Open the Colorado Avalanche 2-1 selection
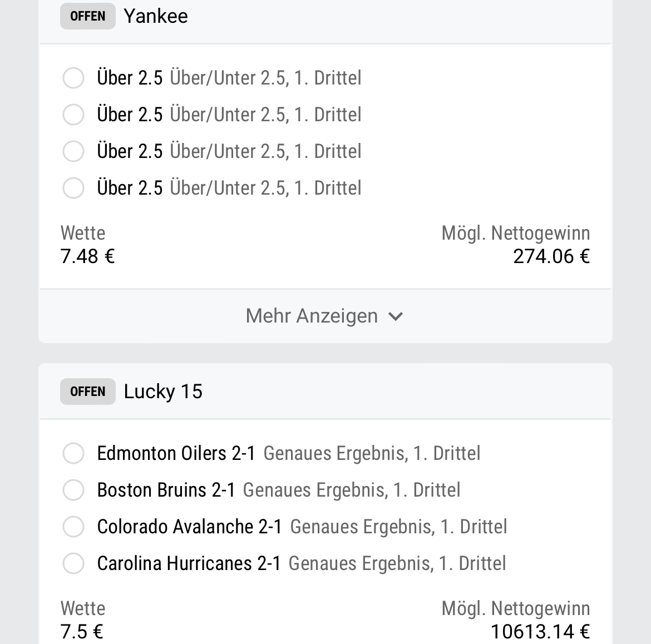 [189, 527]
